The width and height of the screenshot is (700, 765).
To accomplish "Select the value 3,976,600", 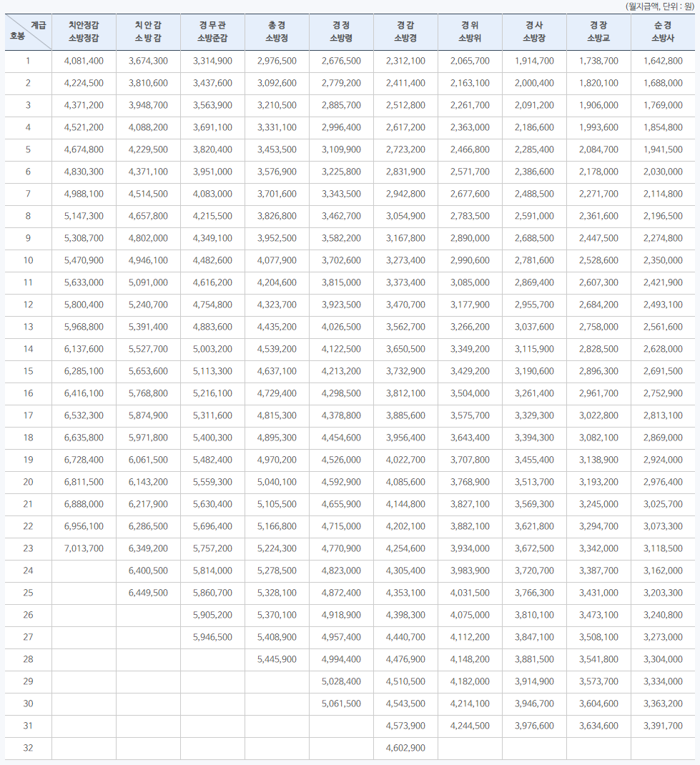I will coord(535,726).
